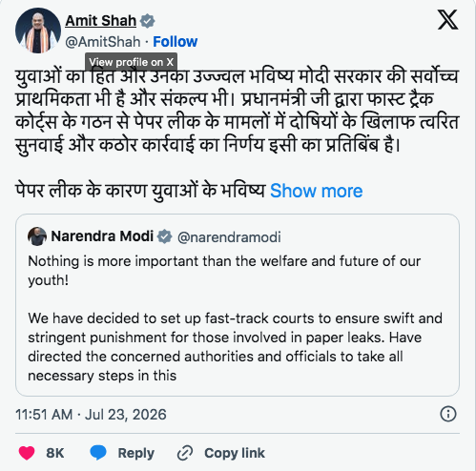This screenshot has width=476, height=471.
Task: Click the X logo icon
Action: point(447,20)
